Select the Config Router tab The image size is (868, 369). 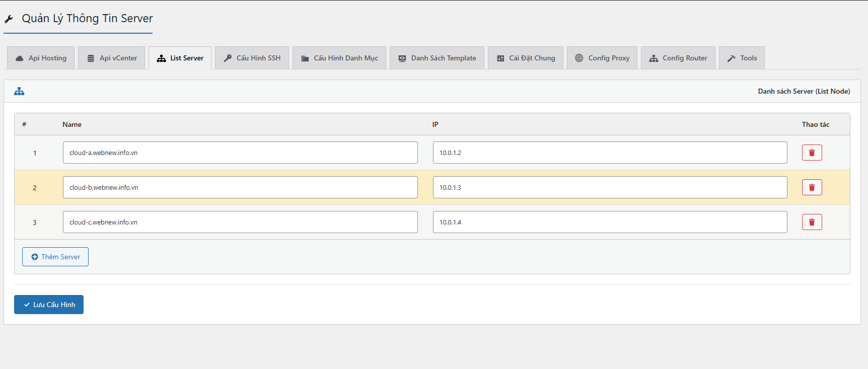point(678,58)
